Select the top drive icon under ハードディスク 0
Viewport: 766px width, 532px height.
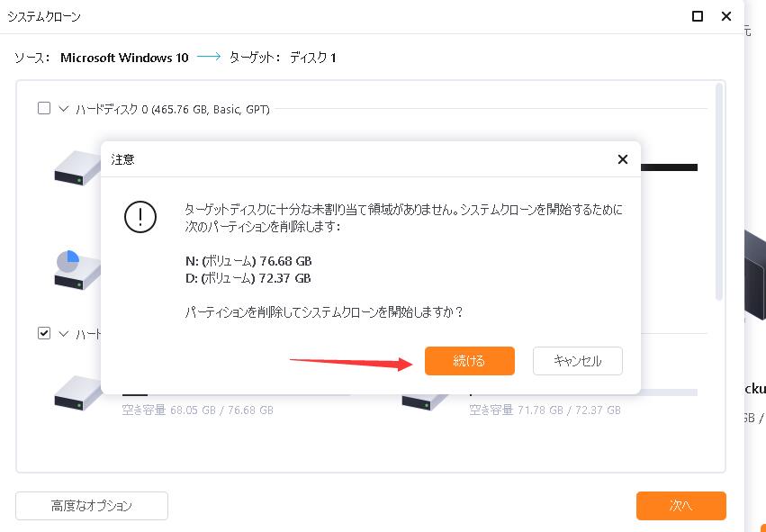[x=77, y=167]
